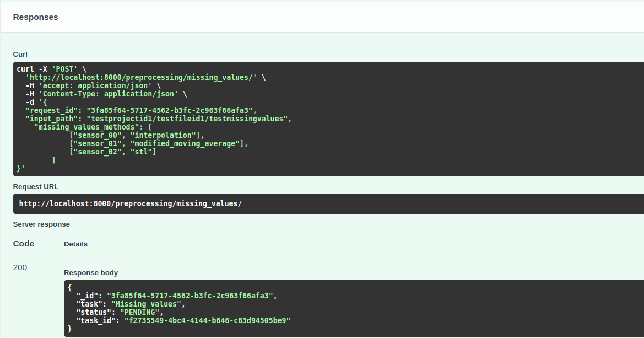Click the Server response label

(41, 224)
